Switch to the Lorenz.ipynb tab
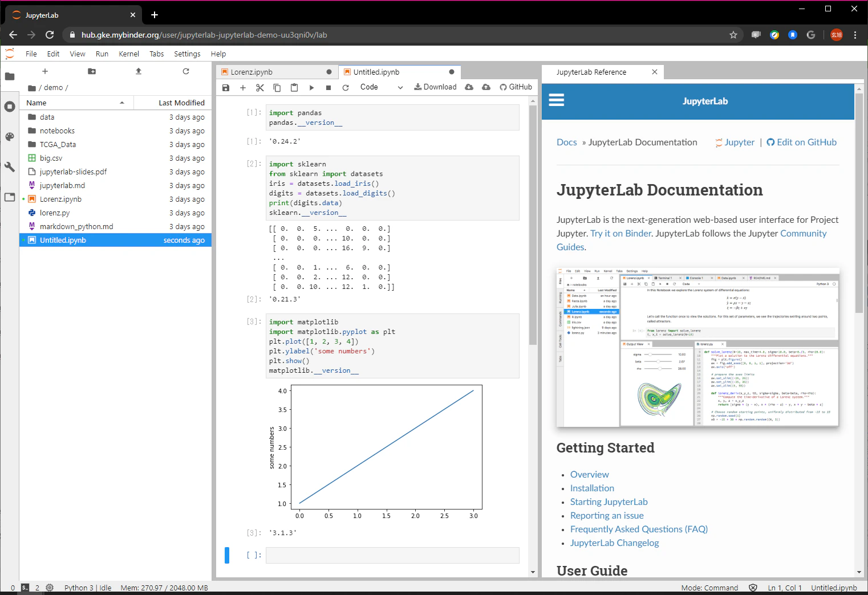Screen dimensions: 868x595 277,72
